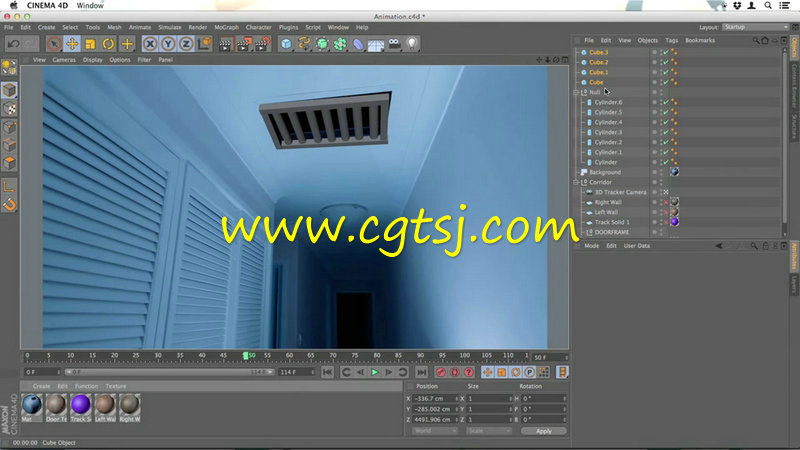Toggle enable checkmark on Cube.2

point(666,62)
